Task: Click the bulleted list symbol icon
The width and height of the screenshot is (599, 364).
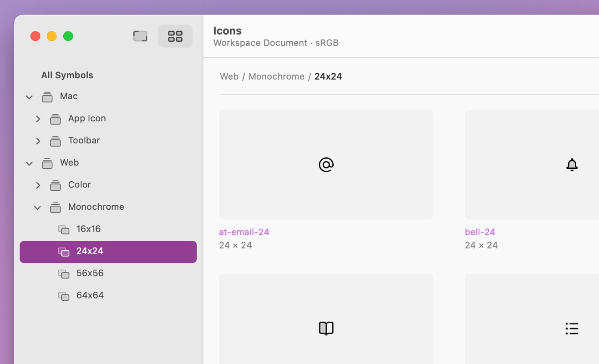Action: 572,328
